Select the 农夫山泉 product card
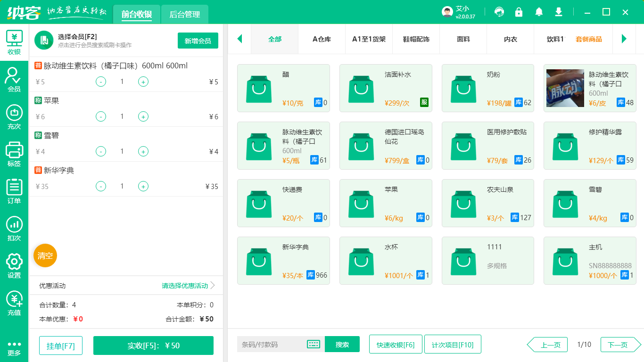Viewport: 644px width, 362px height. (x=488, y=203)
